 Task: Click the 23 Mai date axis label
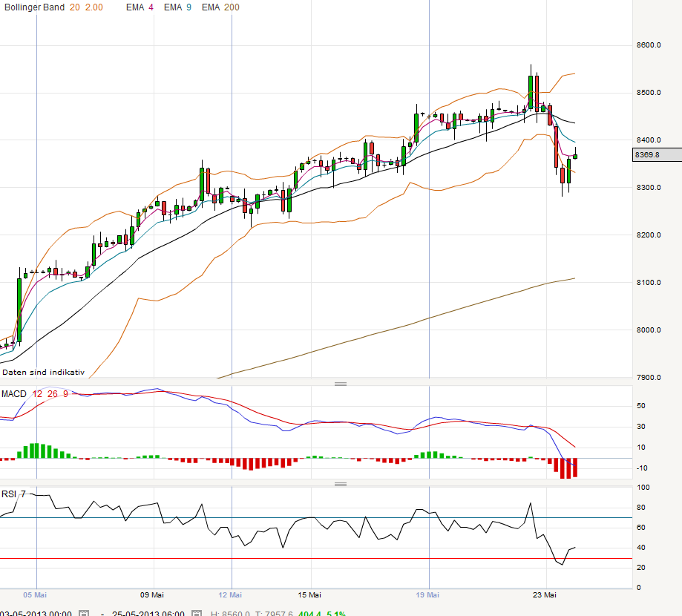coord(545,594)
